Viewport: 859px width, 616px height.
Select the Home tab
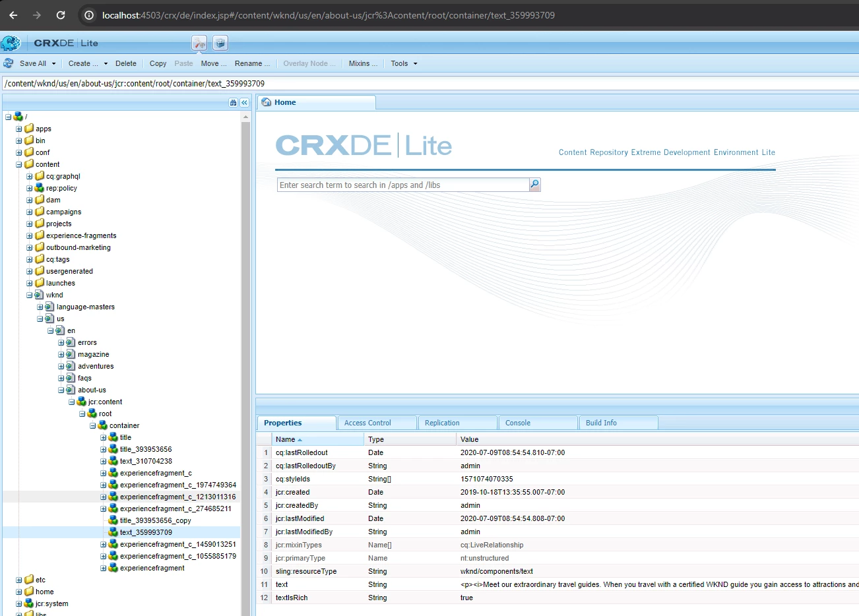point(317,102)
